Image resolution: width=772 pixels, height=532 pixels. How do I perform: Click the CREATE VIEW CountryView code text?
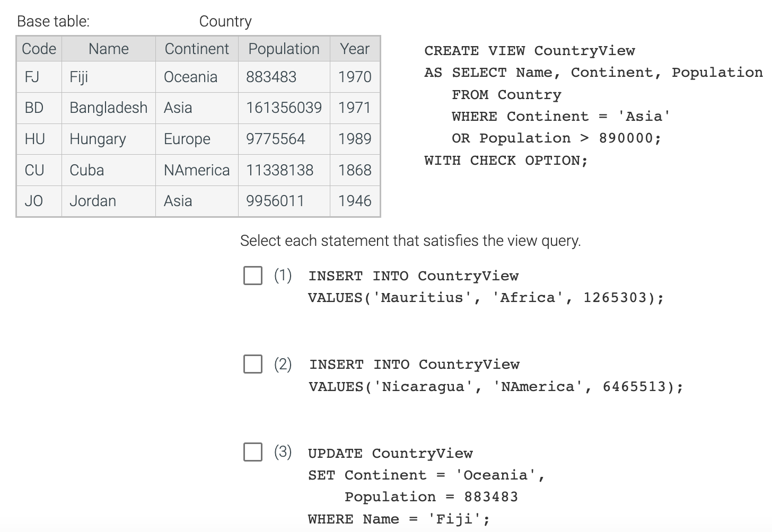point(529,51)
